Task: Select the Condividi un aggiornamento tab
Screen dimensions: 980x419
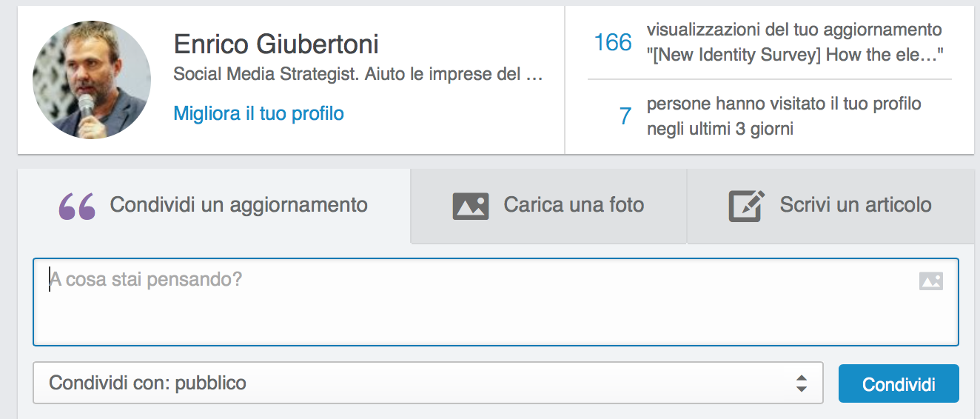Action: 238,205
